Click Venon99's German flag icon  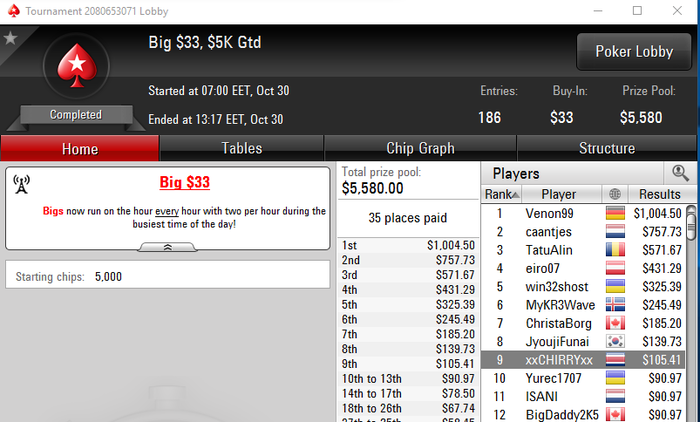615,213
